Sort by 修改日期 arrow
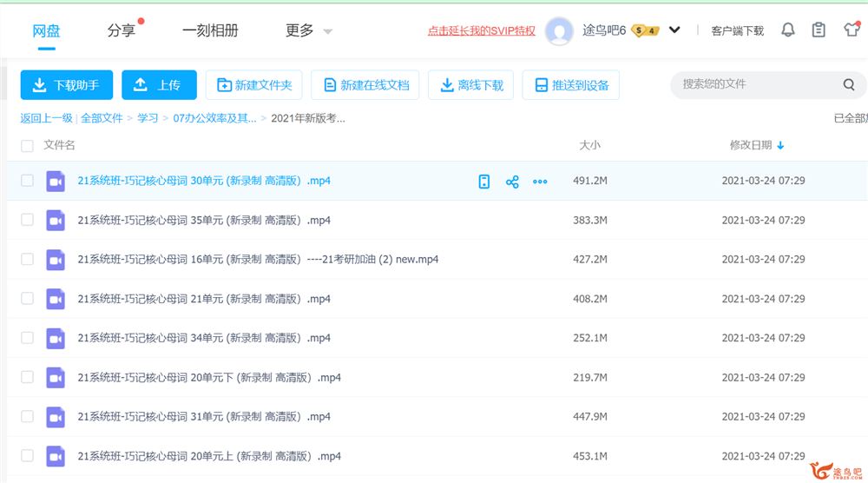This screenshot has width=868, height=483. (x=780, y=145)
